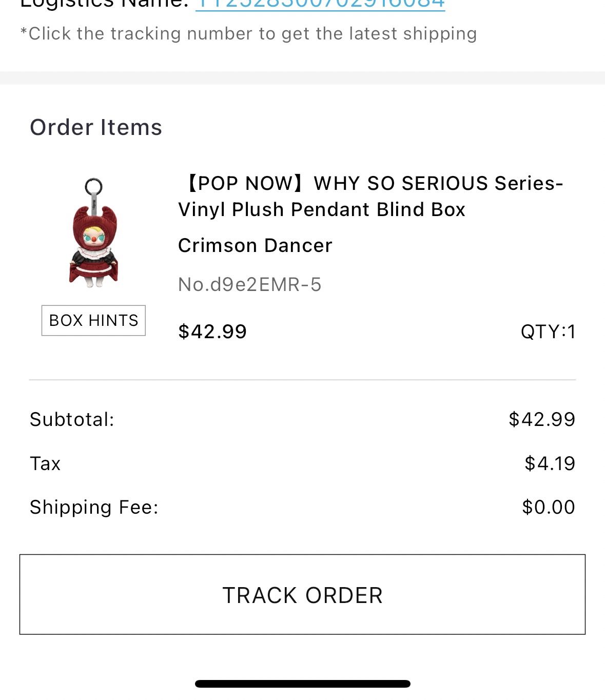Viewport: 605px width, 700px height.
Task: Tap the Crimson Dancer variant name
Action: 255,245
